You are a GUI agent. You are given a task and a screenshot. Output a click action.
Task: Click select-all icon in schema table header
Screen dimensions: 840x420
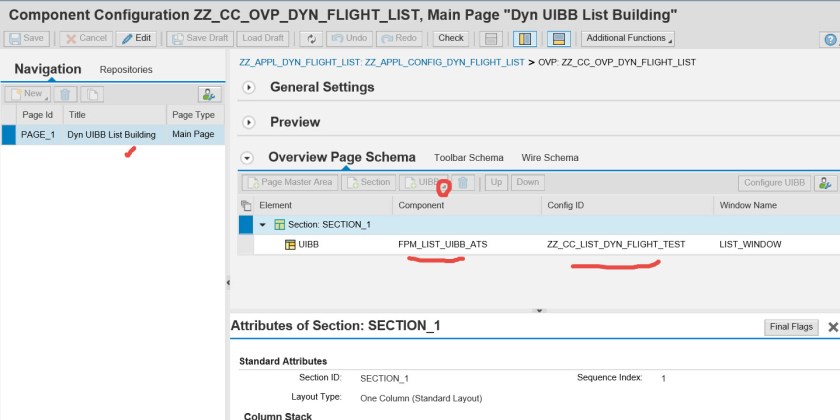click(246, 205)
